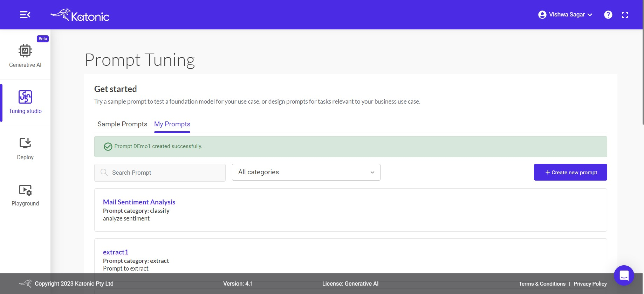Collapse the sidebar with the hamburger icon
The width and height of the screenshot is (644, 294).
(25, 15)
